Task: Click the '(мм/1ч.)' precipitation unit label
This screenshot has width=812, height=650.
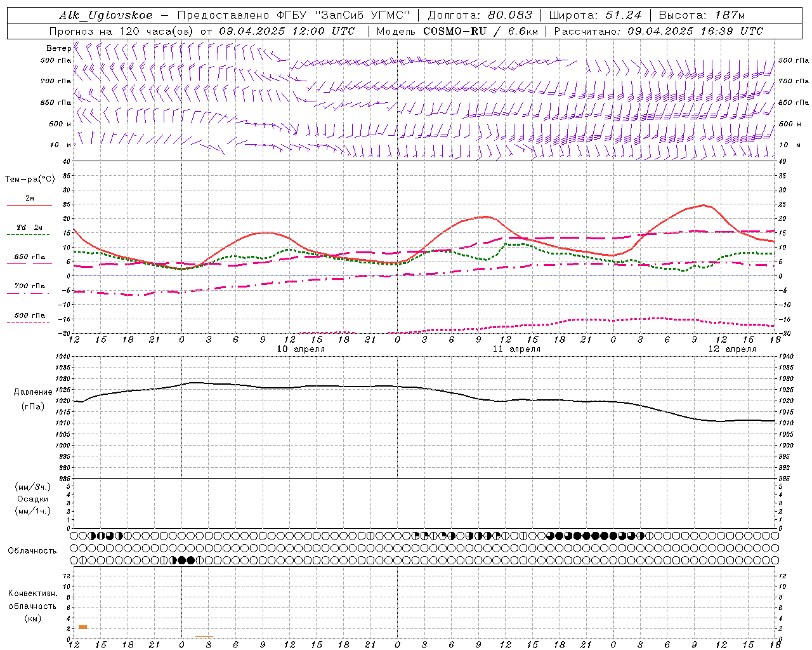Action: click(x=33, y=511)
